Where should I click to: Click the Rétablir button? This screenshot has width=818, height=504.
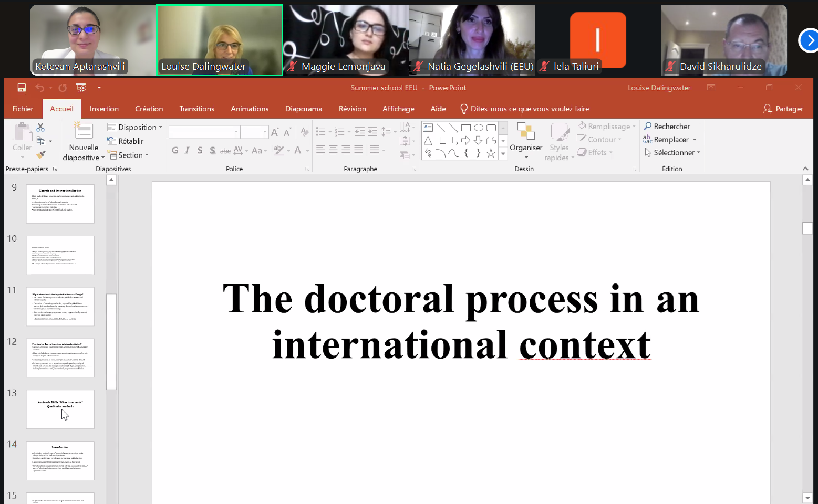(x=126, y=141)
